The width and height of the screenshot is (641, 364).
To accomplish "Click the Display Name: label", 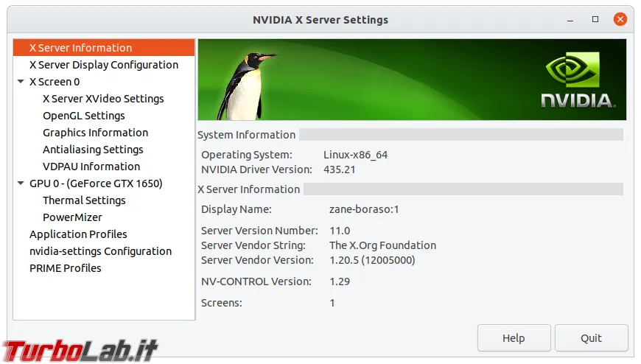I will coord(237,209).
